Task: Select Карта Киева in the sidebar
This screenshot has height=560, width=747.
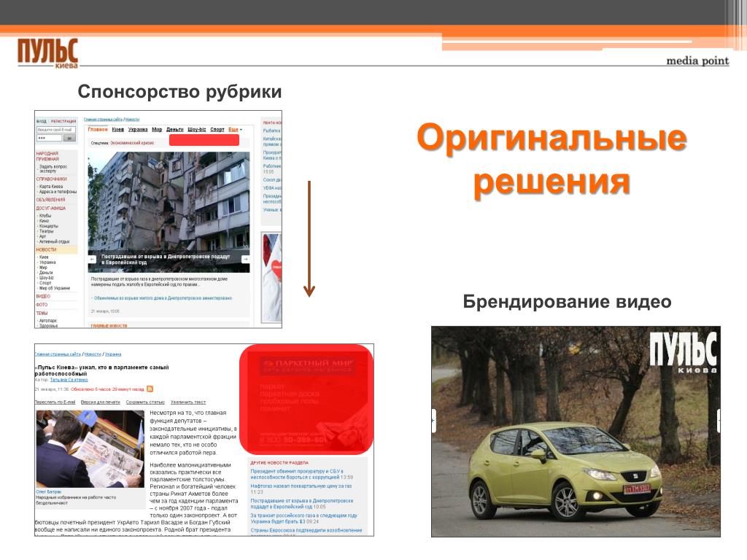Action: (x=51, y=187)
